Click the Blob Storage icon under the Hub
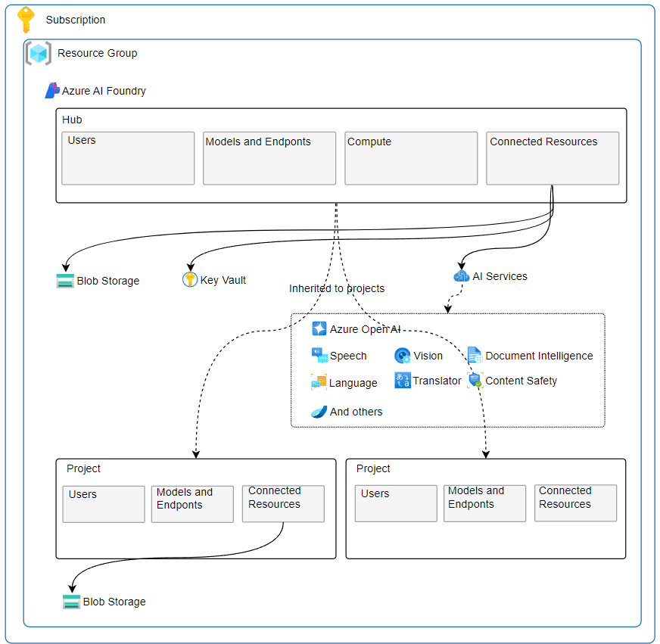The height and width of the screenshot is (644, 660). pyautogui.click(x=65, y=281)
